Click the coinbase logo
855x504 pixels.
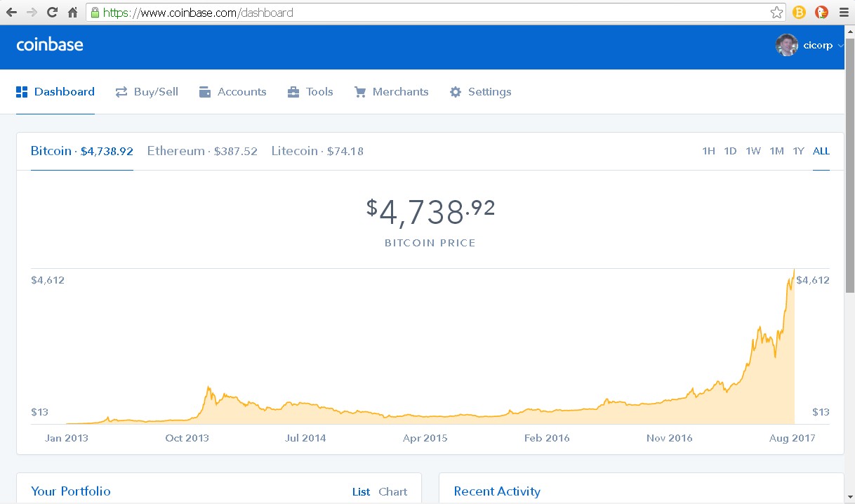coord(50,45)
